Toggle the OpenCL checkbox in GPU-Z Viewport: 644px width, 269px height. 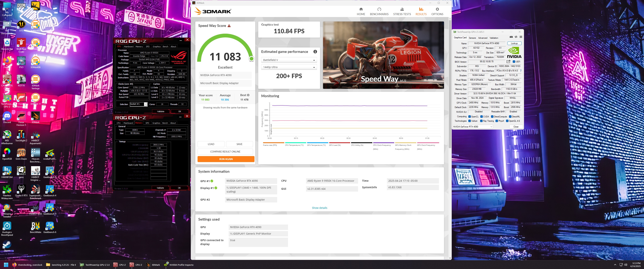tap(469, 116)
